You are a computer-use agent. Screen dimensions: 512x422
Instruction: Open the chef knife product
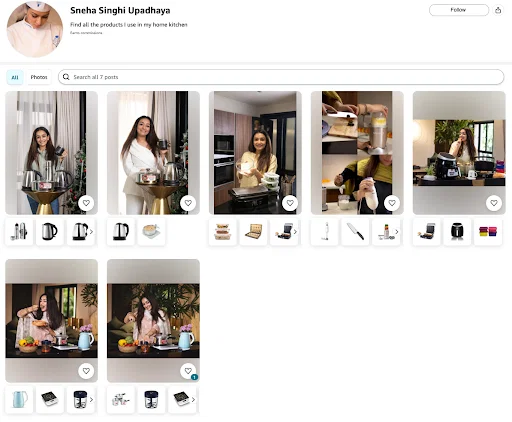tap(355, 231)
